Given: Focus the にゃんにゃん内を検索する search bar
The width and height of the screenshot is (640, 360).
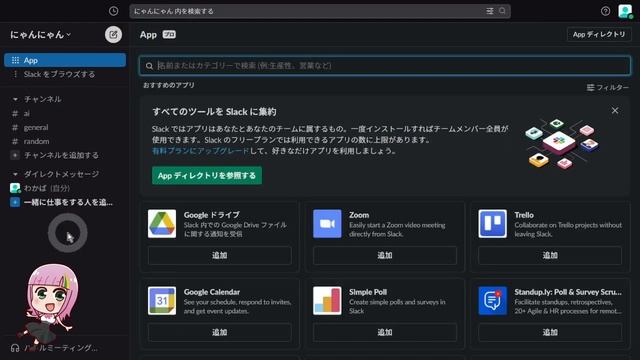Looking at the screenshot, I should (x=320, y=11).
